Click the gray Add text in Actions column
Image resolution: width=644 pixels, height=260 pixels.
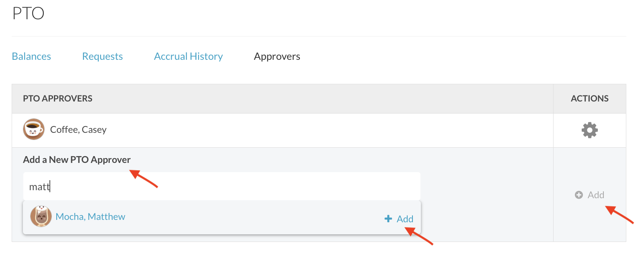click(596, 195)
